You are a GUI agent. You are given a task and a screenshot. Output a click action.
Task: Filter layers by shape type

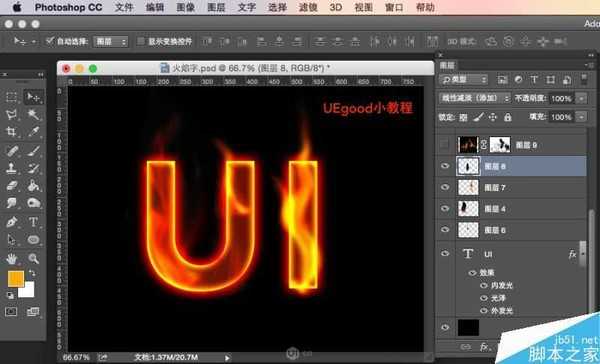point(550,80)
